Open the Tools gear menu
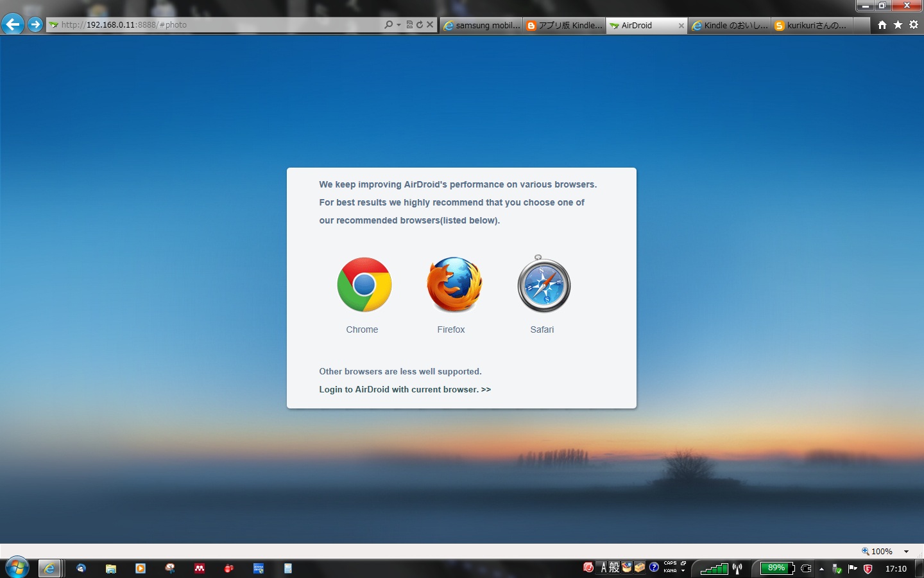This screenshot has height=578, width=924. pyautogui.click(x=914, y=24)
